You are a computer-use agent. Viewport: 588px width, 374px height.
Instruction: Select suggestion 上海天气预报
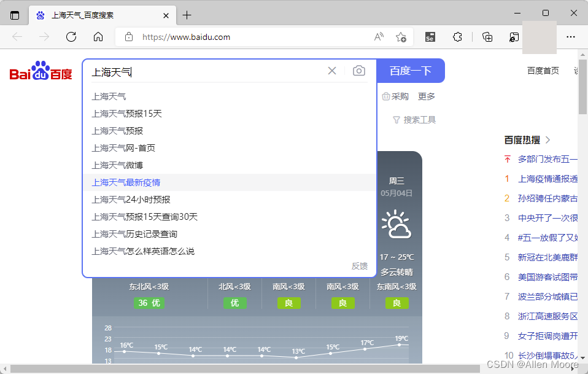pos(229,131)
